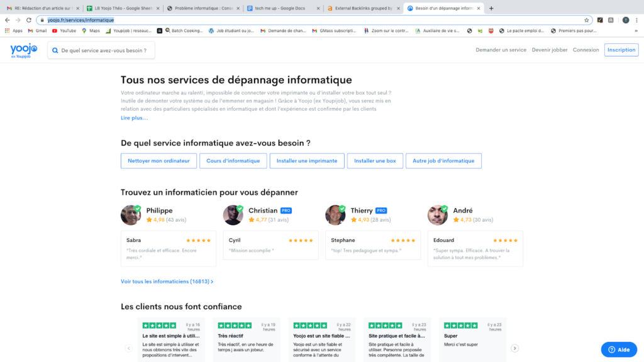Screen dimensions: 644x362
Task: Open the Maps bookmark
Action: pos(91,31)
